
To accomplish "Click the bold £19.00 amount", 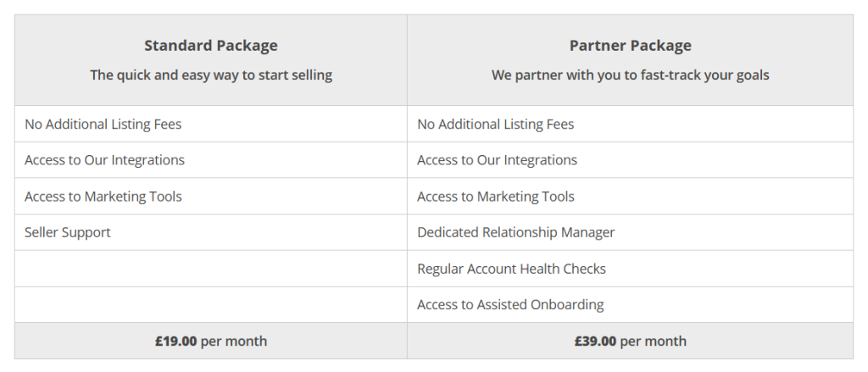I will (176, 341).
